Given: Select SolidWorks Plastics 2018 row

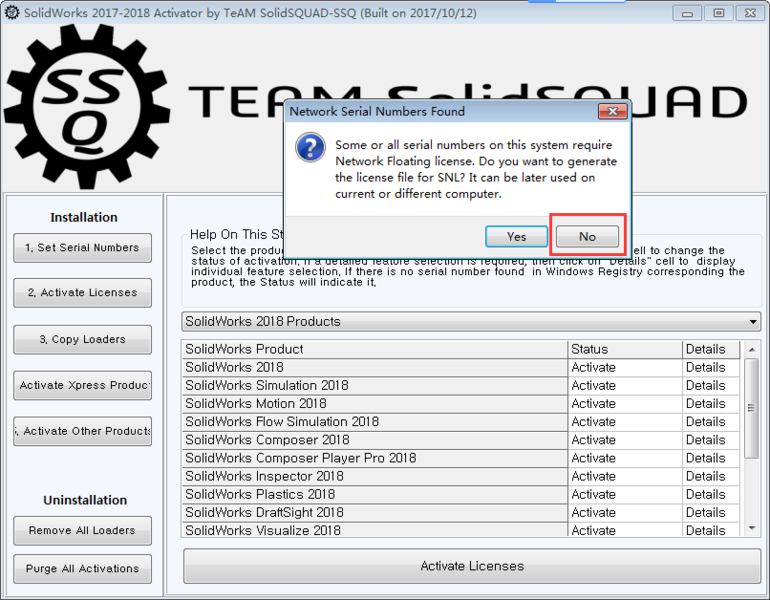Looking at the screenshot, I should click(x=375, y=494).
